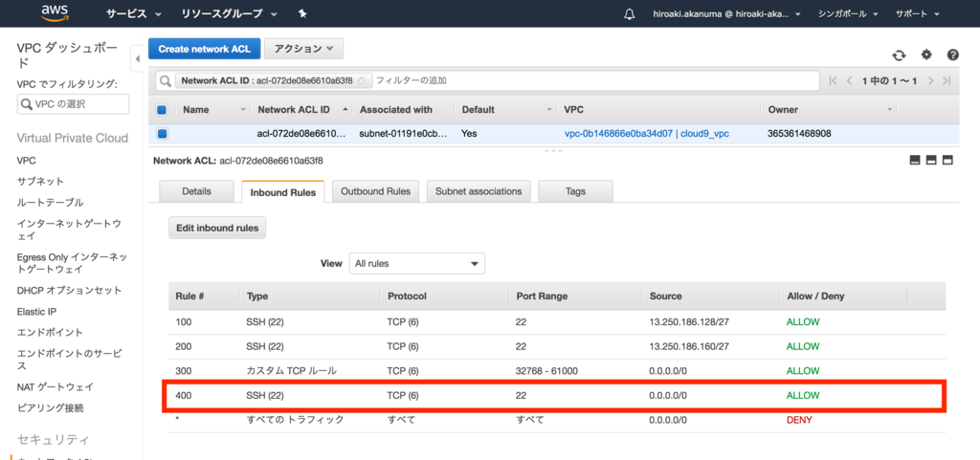The image size is (980, 460).
Task: Toggle the select-all checkbox in table header
Action: pyautogui.click(x=162, y=110)
